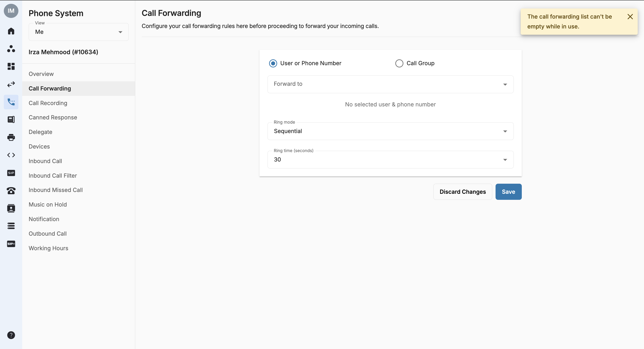Open Inbound Call settings
This screenshot has width=644, height=349.
click(x=78, y=161)
